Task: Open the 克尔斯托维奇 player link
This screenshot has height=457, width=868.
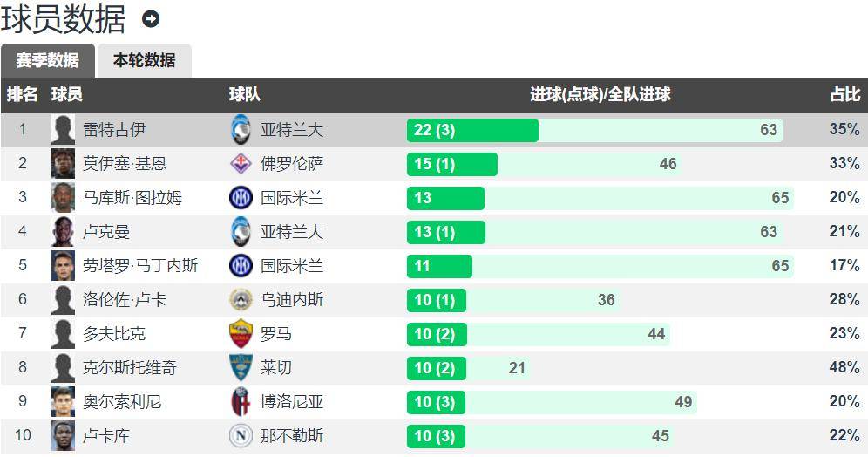Action: tap(130, 367)
